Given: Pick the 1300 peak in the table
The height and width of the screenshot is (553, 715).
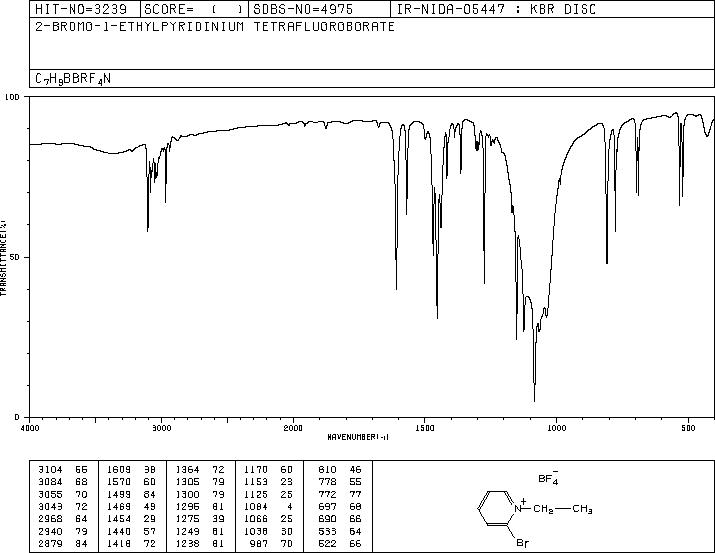Looking at the screenshot, I should (187, 494).
